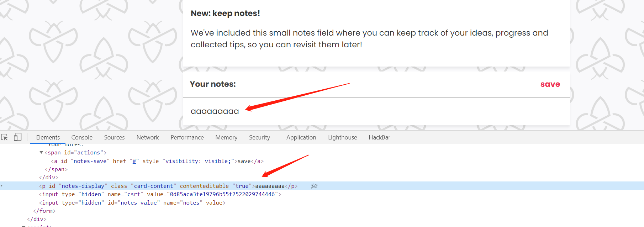Switch to the Security tab
The height and width of the screenshot is (227, 644).
tap(259, 137)
